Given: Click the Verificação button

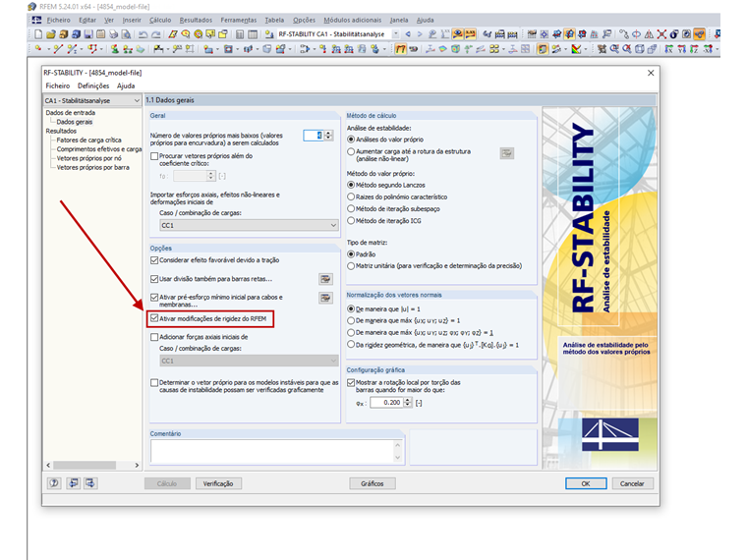Looking at the screenshot, I should coord(218,483).
